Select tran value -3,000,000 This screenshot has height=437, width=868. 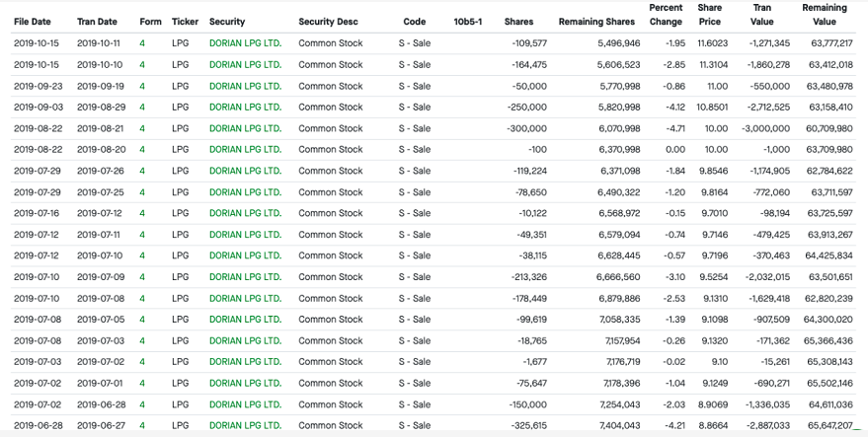click(x=766, y=128)
